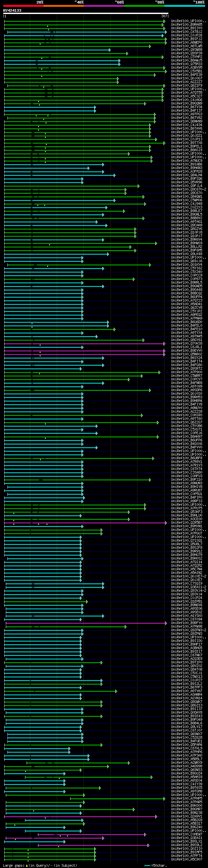This screenshot has width=208, height=868.
Task: Open the entry UniRef100_B6SY24
Action: pos(187,358)
